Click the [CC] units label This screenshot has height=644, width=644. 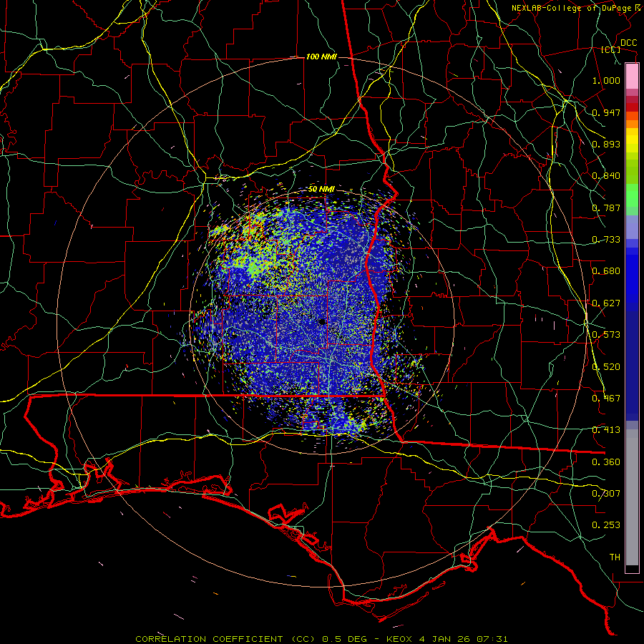tap(611, 50)
